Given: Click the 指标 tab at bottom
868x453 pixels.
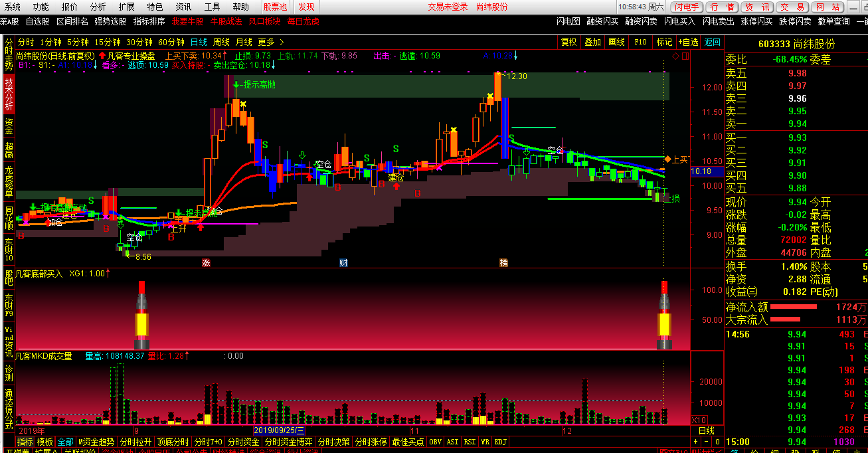Looking at the screenshot, I should pyautogui.click(x=25, y=442).
